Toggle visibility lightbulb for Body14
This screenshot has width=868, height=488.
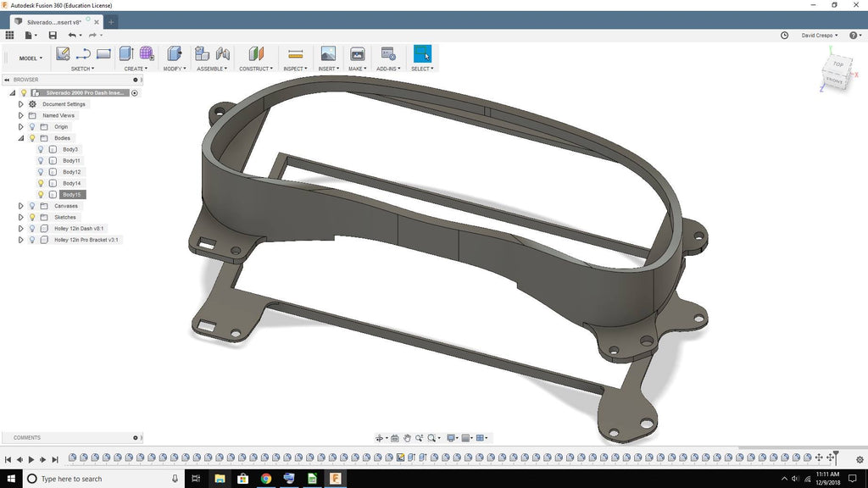(40, 183)
